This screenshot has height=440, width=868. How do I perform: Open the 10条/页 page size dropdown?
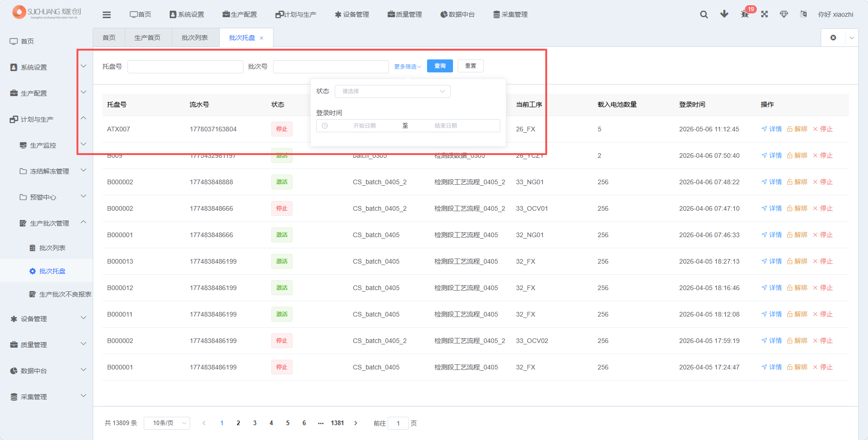(x=167, y=423)
